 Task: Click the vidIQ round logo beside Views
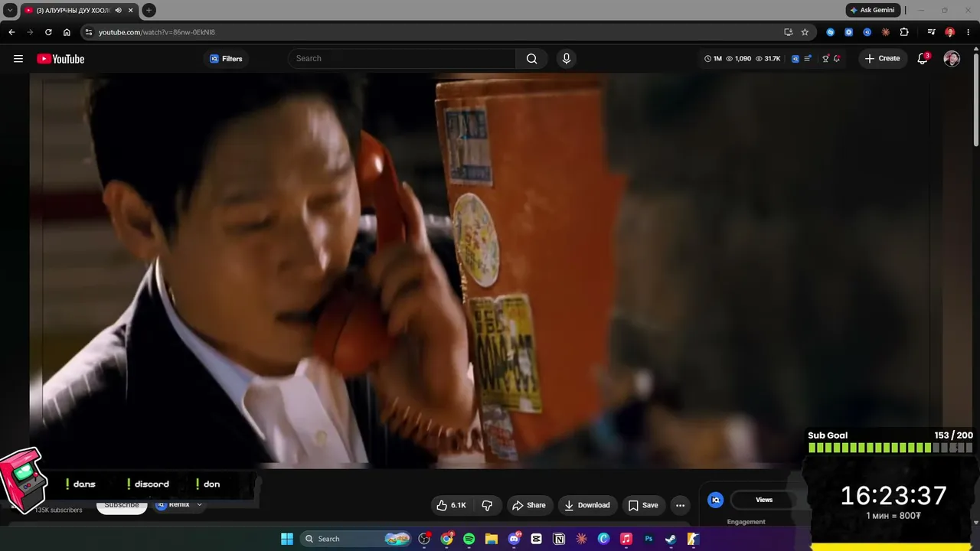click(716, 500)
